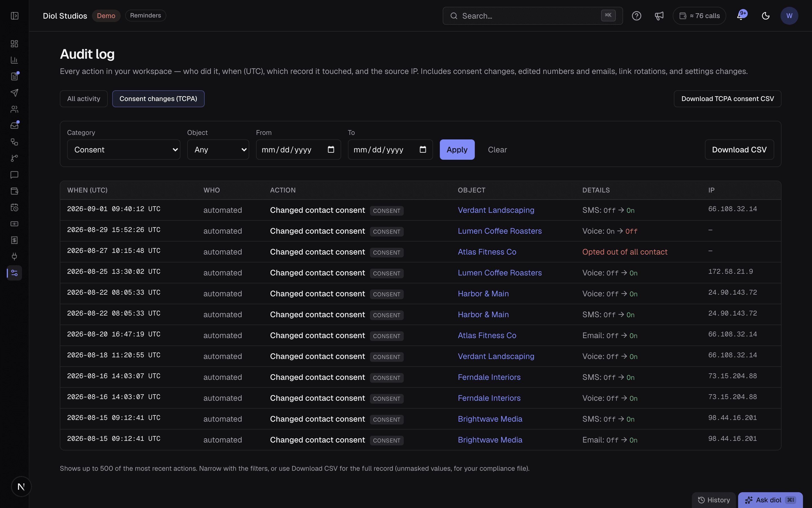Open Lumen Coffee Roasters link in 2026-08-25 row
This screenshot has width=812, height=508.
(500, 272)
